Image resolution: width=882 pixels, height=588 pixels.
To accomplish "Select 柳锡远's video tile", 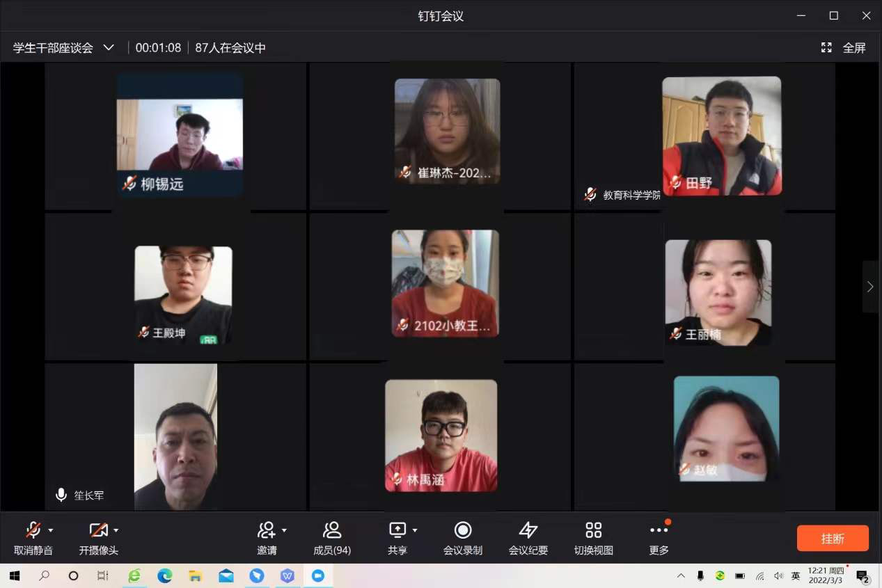I will [180, 135].
